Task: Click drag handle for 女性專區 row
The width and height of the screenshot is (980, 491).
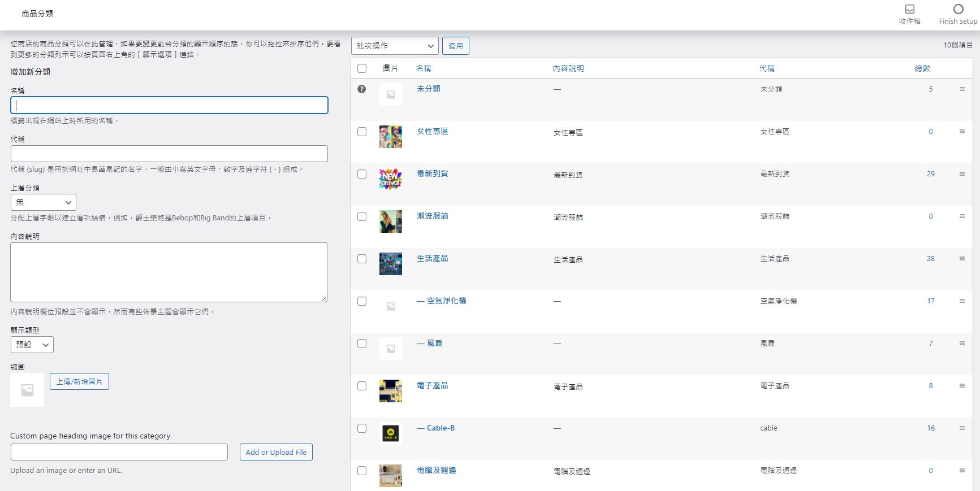Action: coord(962,132)
